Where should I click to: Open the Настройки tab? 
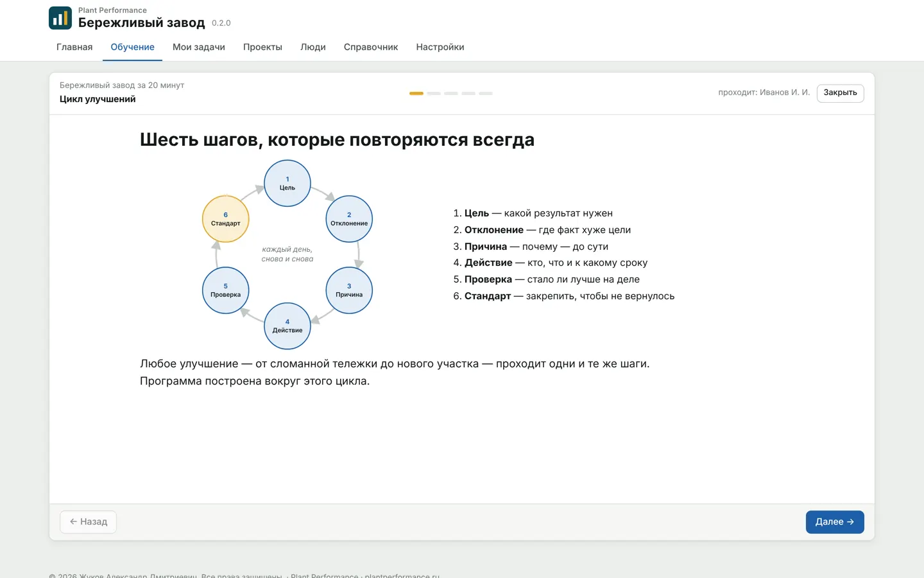(440, 47)
